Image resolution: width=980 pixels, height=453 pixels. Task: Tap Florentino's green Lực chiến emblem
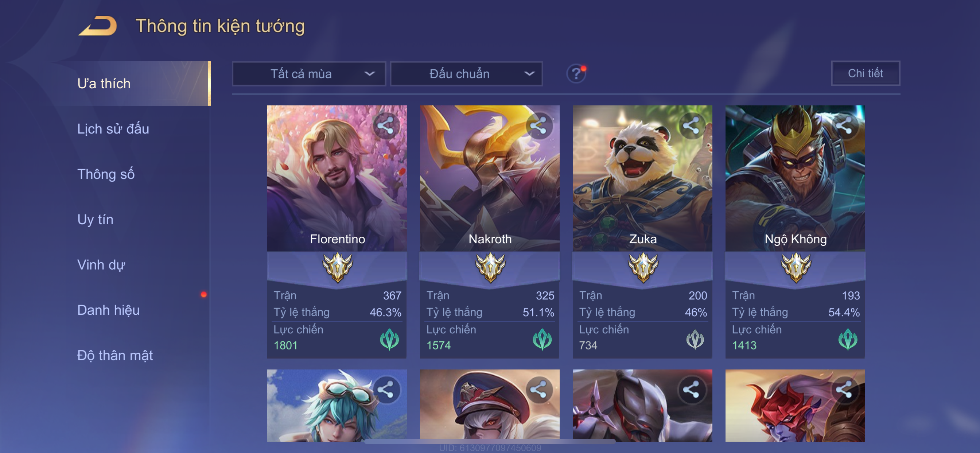coord(390,339)
